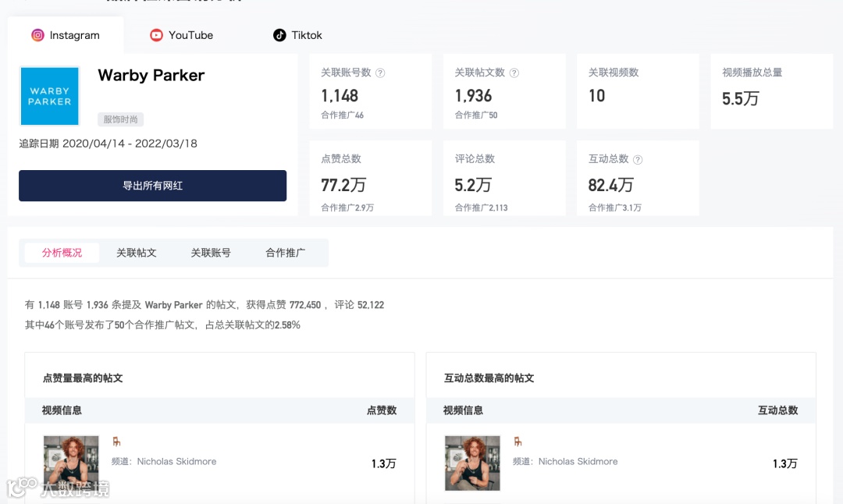Click the 点赞数 column header
The image size is (843, 504).
click(382, 410)
